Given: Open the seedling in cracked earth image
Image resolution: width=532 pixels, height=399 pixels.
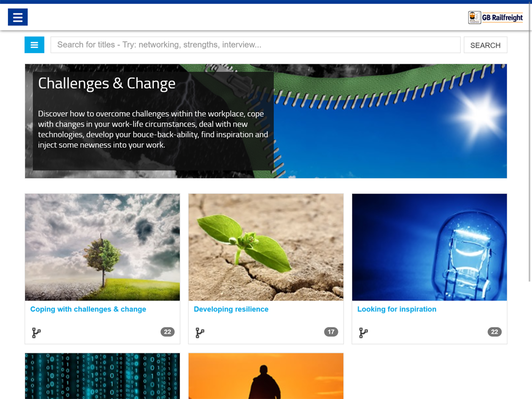Looking at the screenshot, I should (x=266, y=247).
